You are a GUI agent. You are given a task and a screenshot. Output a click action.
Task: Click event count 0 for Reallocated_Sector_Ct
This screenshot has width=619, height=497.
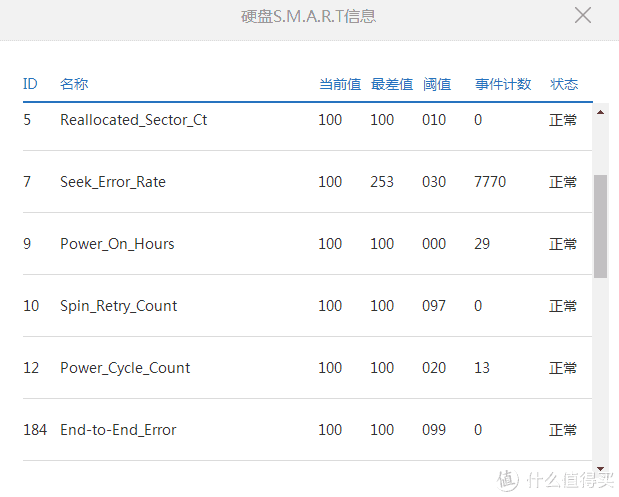pyautogui.click(x=478, y=120)
